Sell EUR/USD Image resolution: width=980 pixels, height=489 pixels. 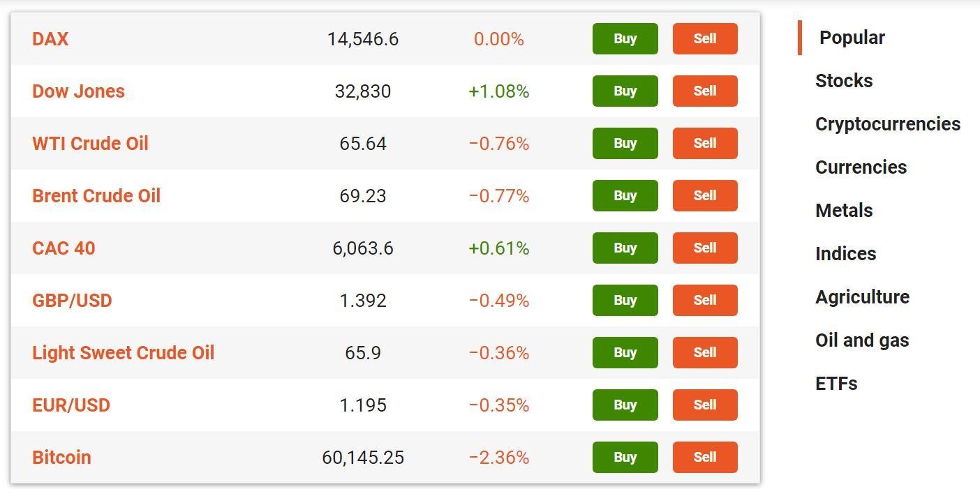pyautogui.click(x=705, y=405)
